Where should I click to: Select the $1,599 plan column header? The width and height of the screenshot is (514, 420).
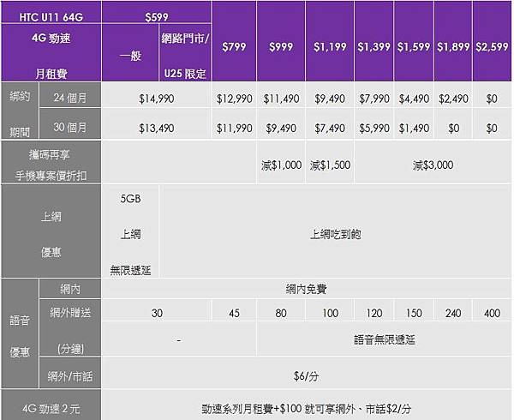click(x=414, y=41)
